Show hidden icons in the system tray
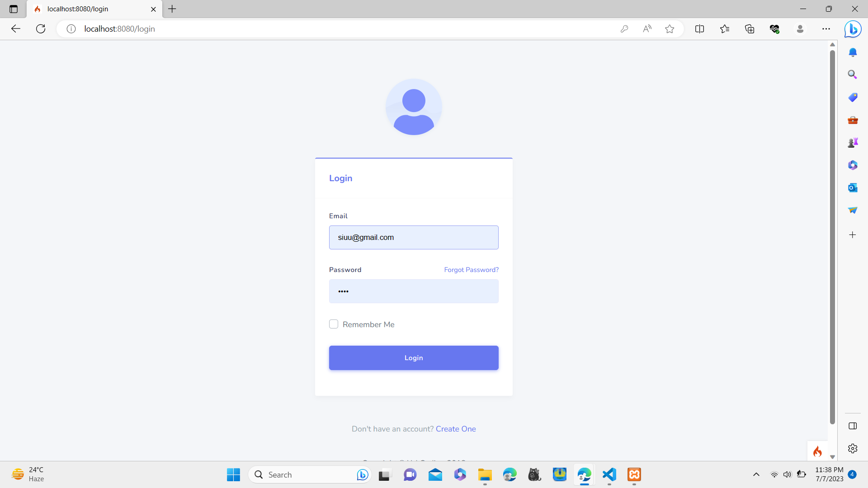The image size is (868, 488). pyautogui.click(x=756, y=474)
